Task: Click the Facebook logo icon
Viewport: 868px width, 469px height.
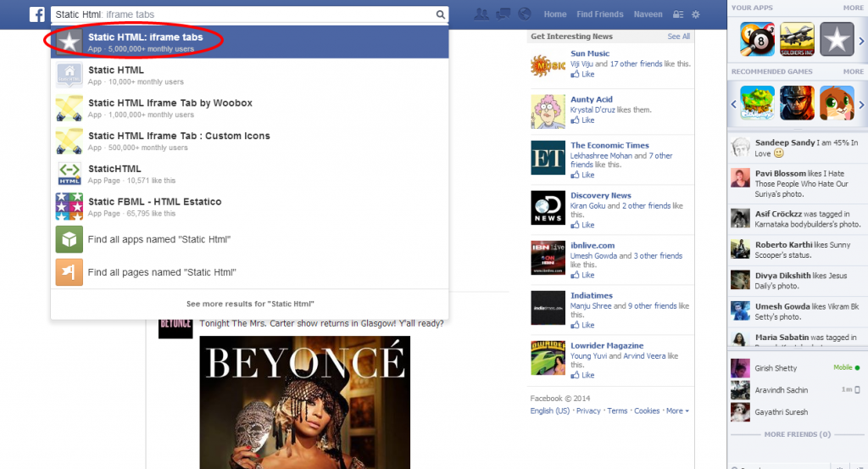Action: (x=37, y=14)
